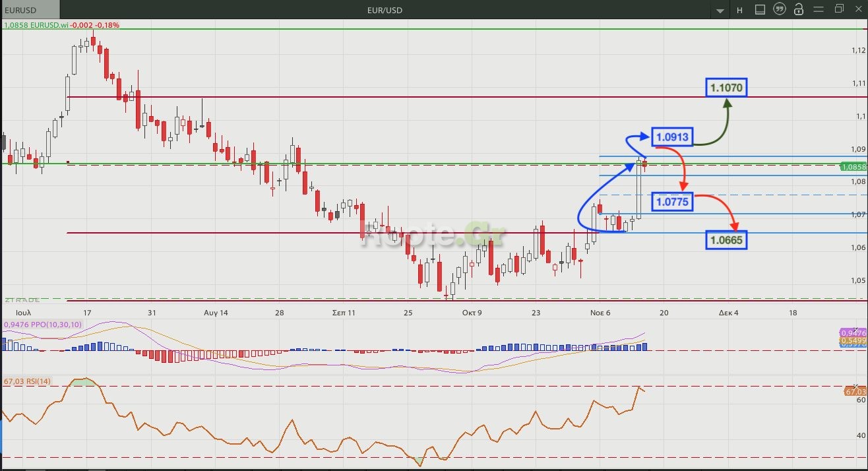Click the H timeframe button

click(739, 10)
